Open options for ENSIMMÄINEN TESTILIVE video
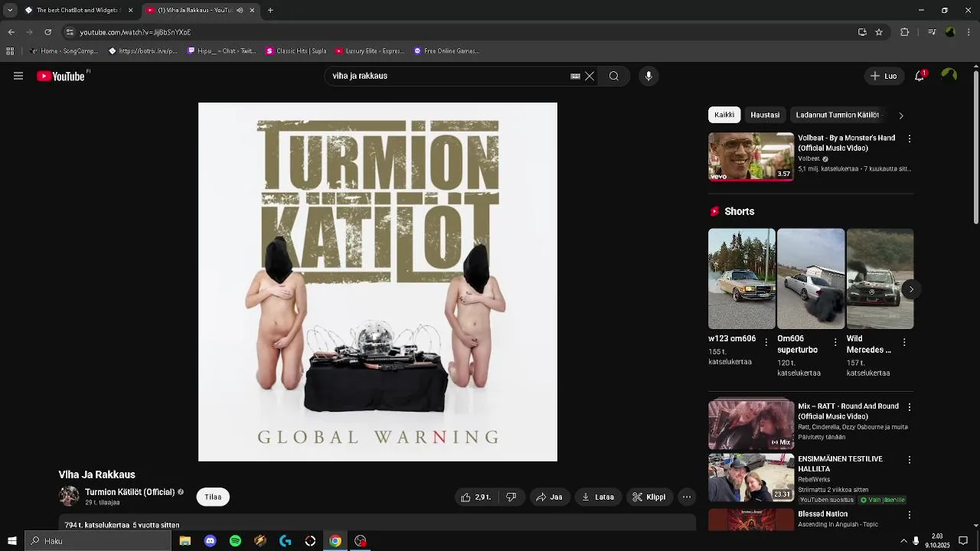 coord(909,459)
